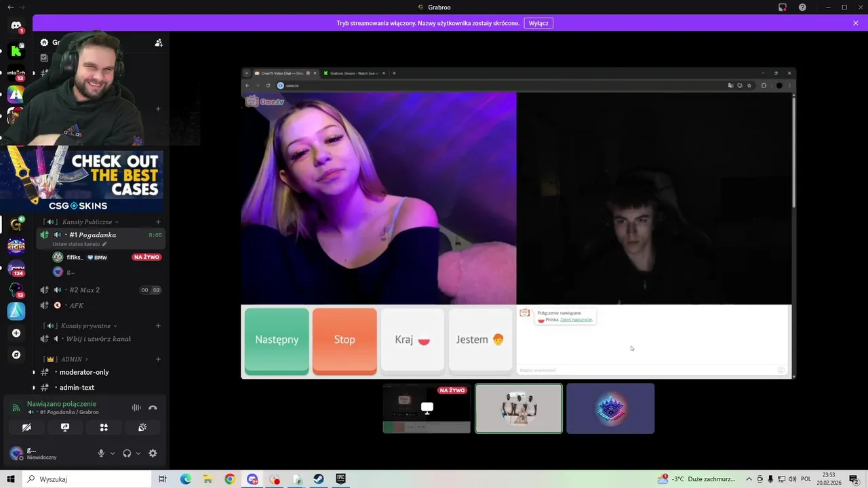Join the AFK voice channel

pyautogui.click(x=100, y=305)
